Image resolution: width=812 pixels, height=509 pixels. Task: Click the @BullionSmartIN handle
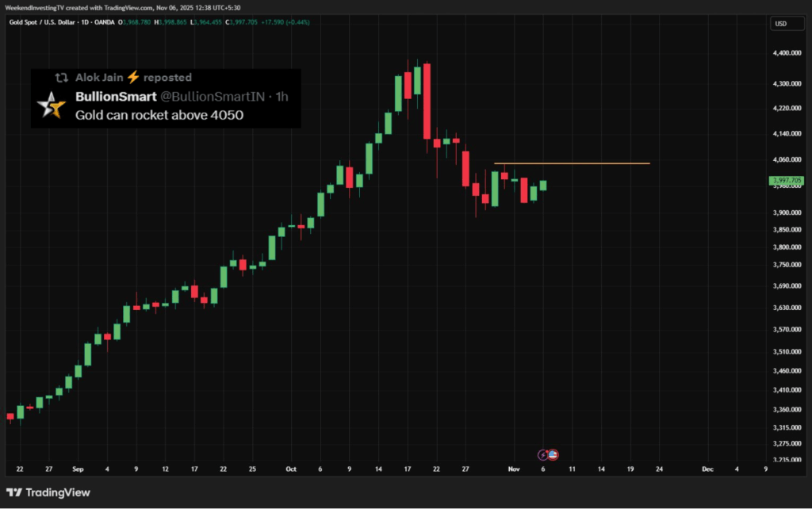212,97
